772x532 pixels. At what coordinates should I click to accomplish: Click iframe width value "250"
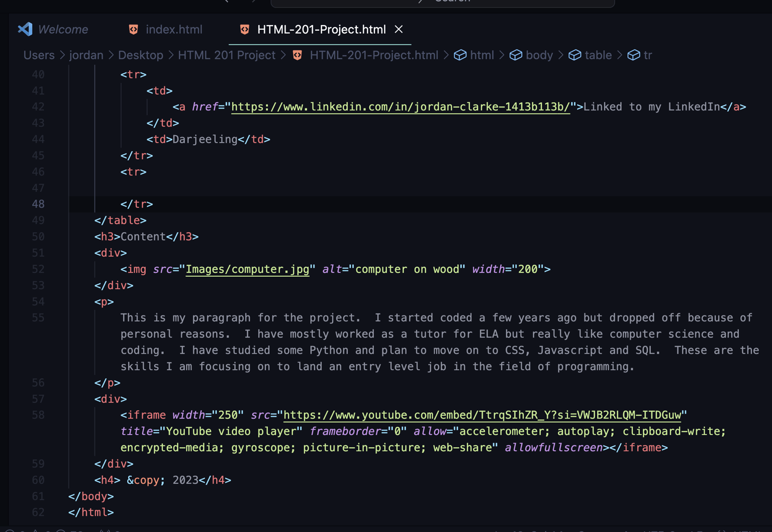coord(228,415)
